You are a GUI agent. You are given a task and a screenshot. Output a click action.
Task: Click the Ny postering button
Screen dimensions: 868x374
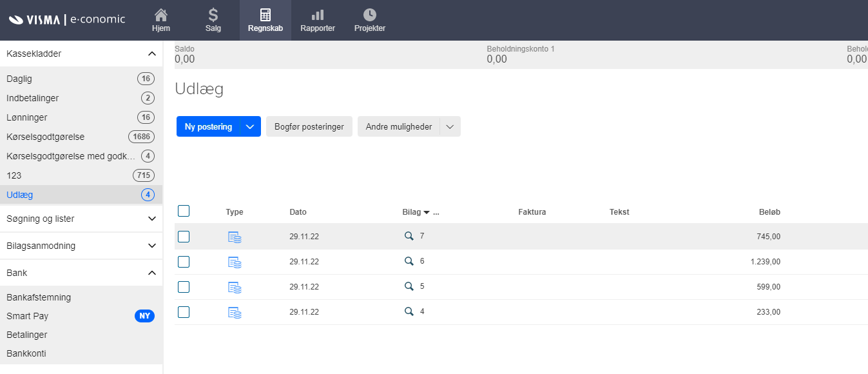[208, 127]
